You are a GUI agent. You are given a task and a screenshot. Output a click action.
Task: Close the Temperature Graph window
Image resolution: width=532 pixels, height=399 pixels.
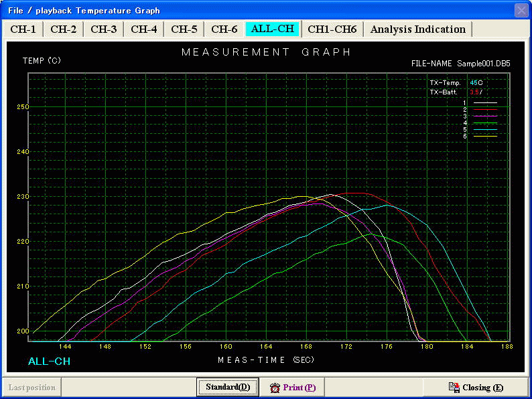pyautogui.click(x=521, y=11)
